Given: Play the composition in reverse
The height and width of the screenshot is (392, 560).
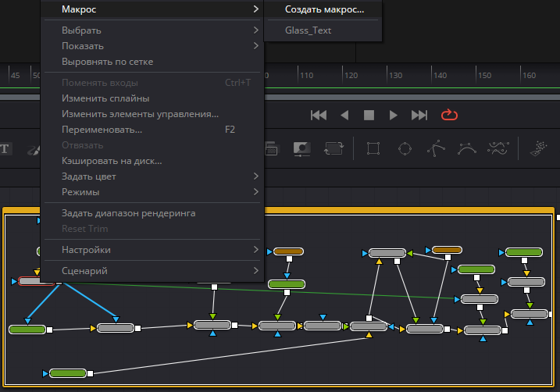Looking at the screenshot, I should 344,116.
